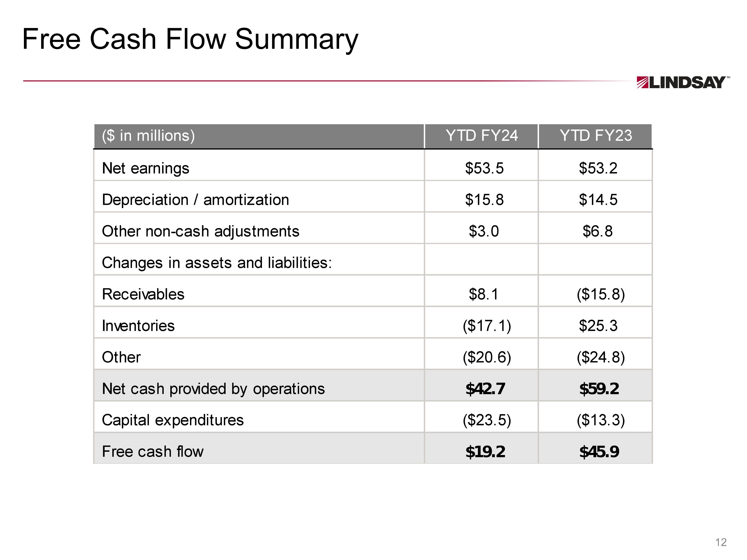Screen dimensions: 747x560
Task: Select the $8.1 receivables value
Action: point(483,294)
